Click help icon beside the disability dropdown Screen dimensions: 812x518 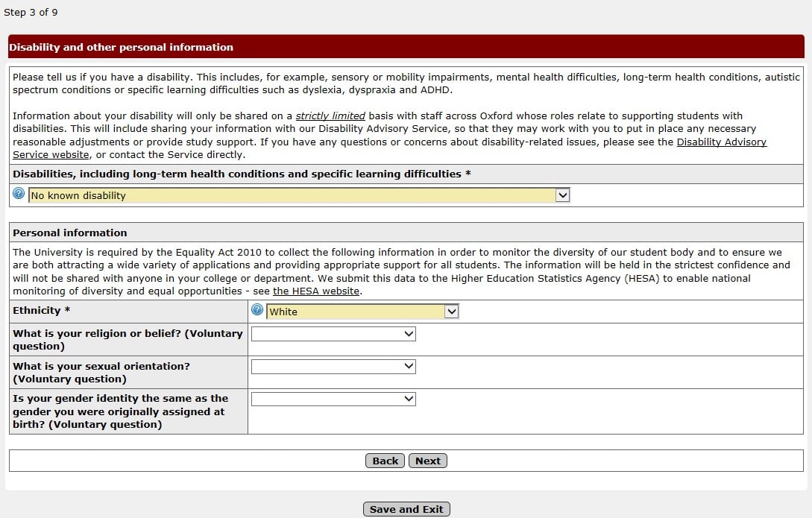point(19,194)
